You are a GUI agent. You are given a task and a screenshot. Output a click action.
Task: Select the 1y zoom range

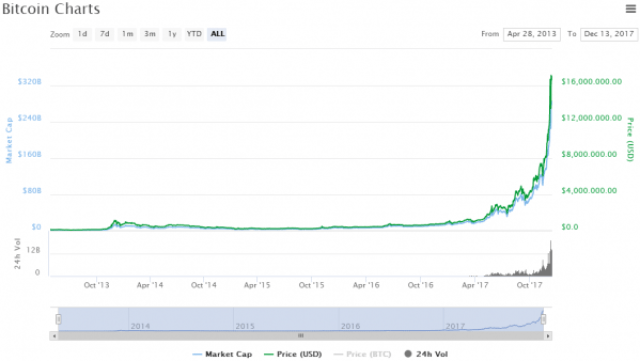pyautogui.click(x=172, y=34)
